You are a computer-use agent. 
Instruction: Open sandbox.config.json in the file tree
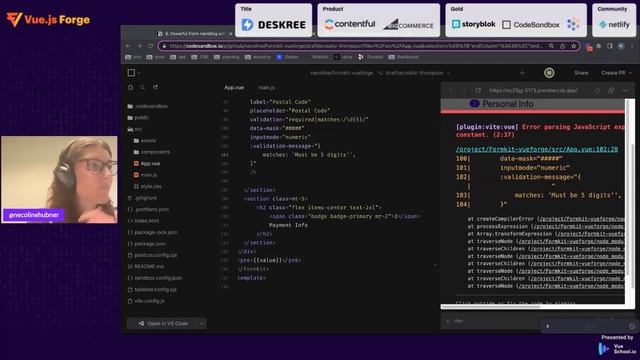pos(155,278)
